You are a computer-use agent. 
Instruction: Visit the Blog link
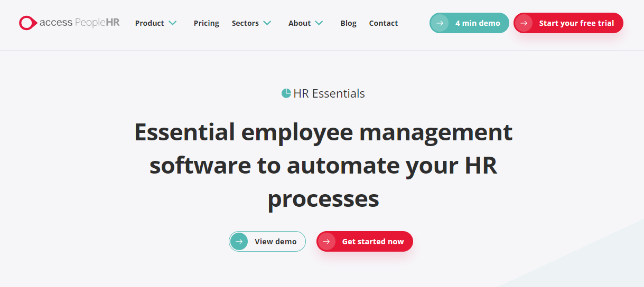348,23
